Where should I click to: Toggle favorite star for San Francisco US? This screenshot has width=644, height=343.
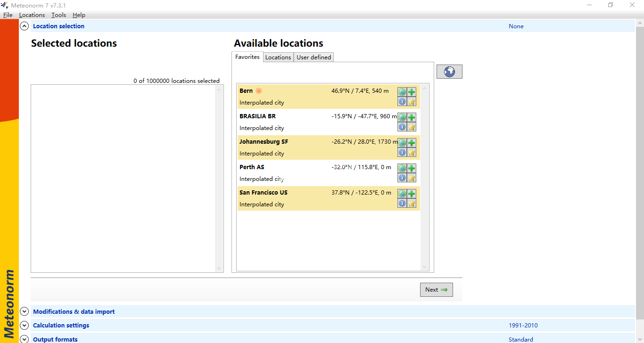click(x=412, y=203)
